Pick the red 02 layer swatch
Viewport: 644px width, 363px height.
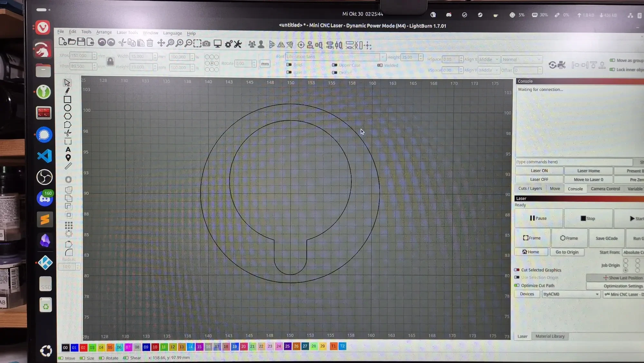83,348
